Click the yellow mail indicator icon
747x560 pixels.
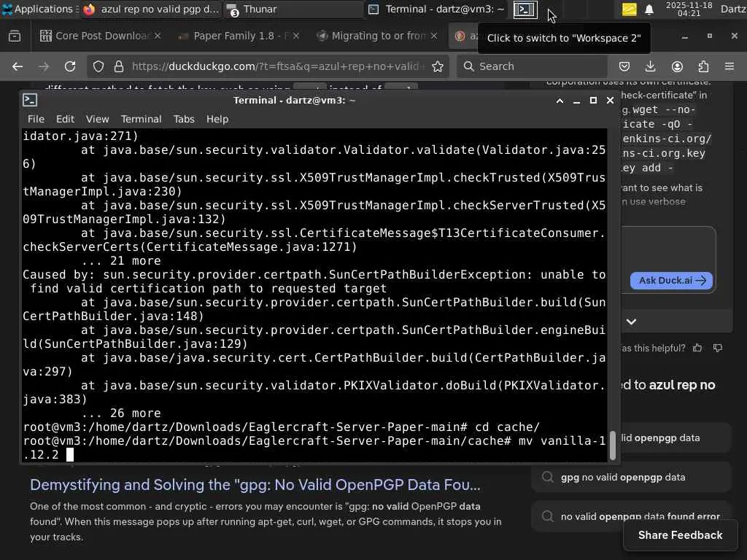[629, 9]
